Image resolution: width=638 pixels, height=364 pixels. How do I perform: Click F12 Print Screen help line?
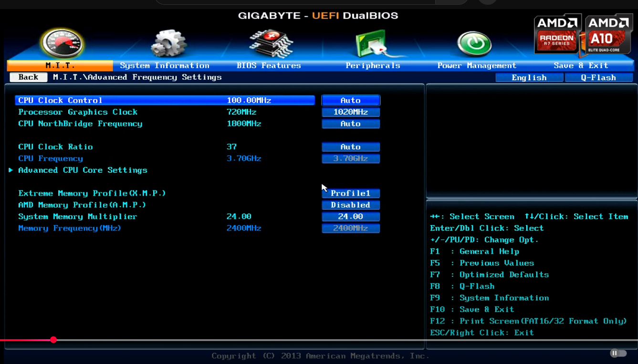point(528,321)
